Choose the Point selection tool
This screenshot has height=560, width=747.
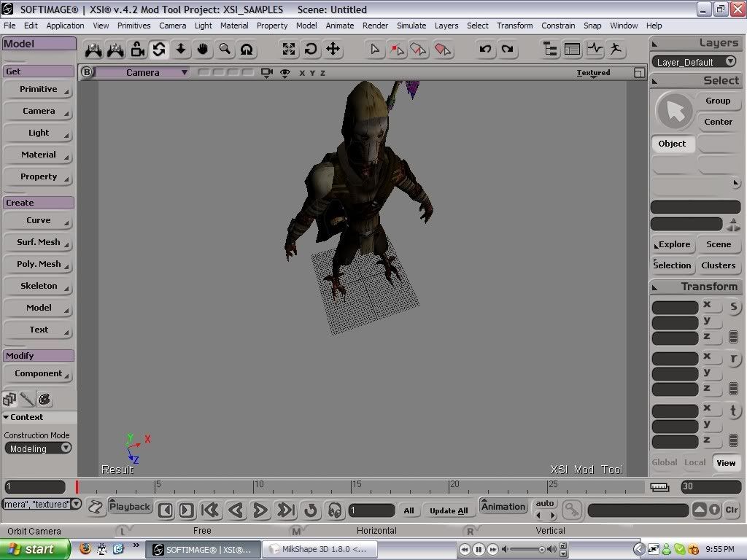point(396,49)
